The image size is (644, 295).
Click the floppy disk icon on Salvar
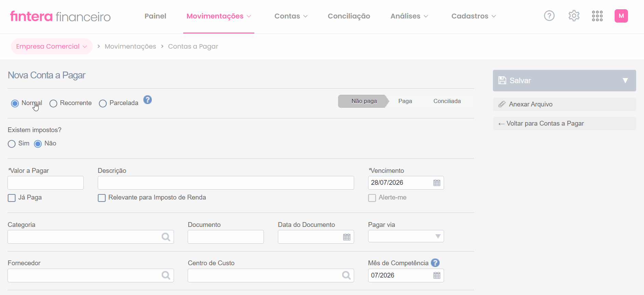502,80
